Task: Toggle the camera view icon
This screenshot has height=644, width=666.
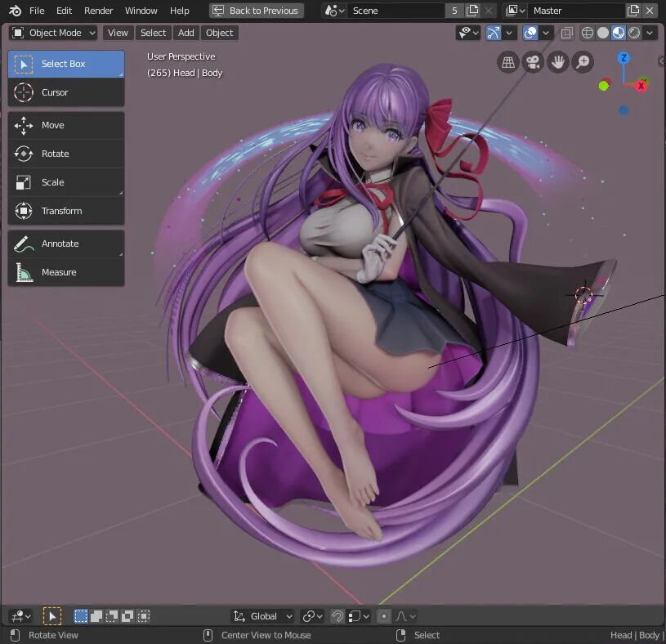Action: (x=533, y=62)
